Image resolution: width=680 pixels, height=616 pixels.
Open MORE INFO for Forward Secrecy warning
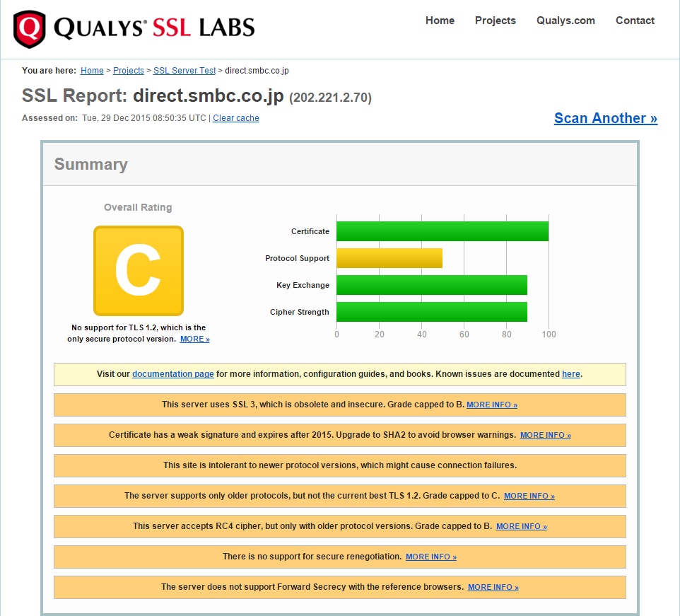point(493,587)
